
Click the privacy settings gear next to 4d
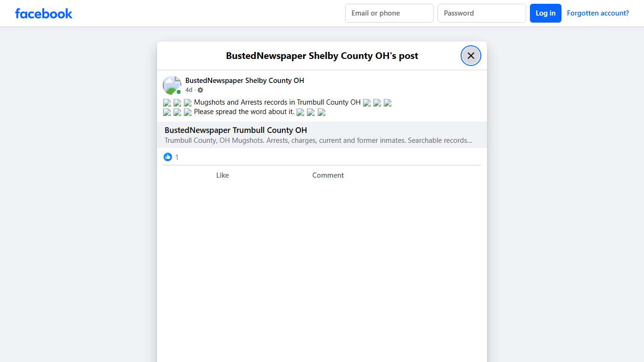point(200,90)
